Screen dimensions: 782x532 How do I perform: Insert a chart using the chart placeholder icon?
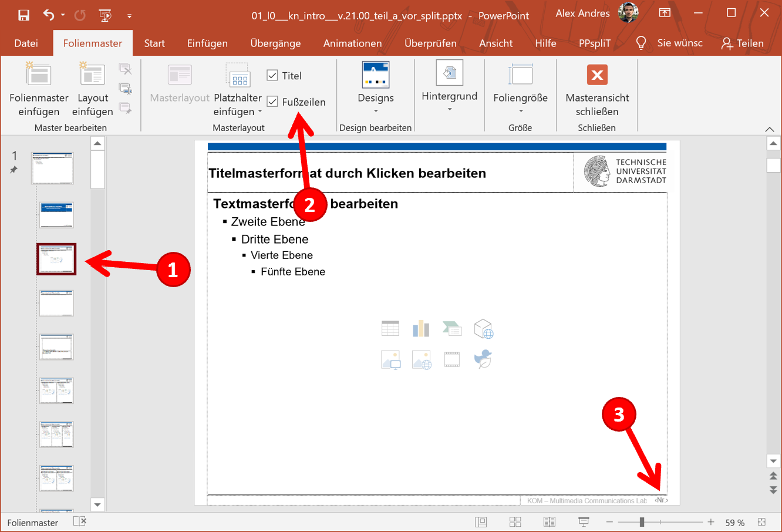pyautogui.click(x=422, y=328)
